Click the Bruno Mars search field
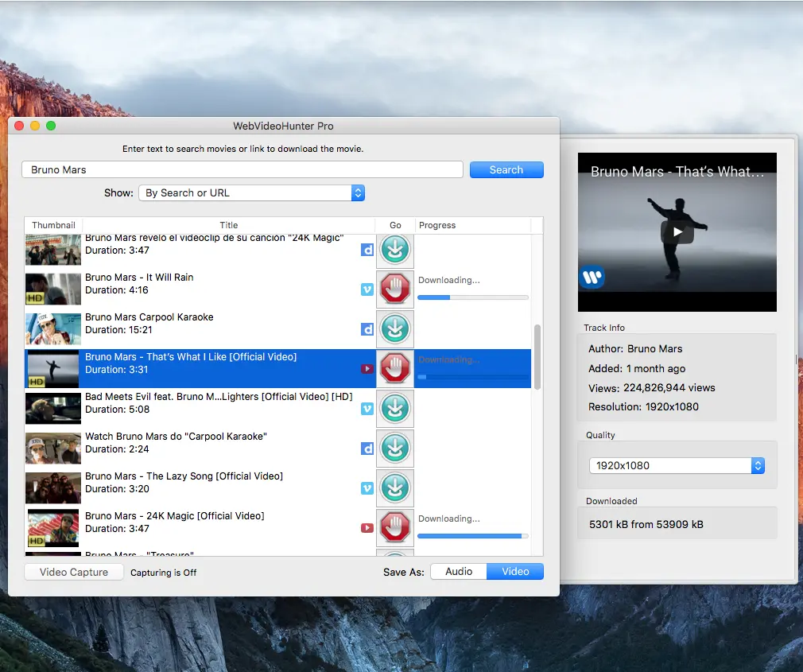The image size is (803, 672). coord(242,170)
